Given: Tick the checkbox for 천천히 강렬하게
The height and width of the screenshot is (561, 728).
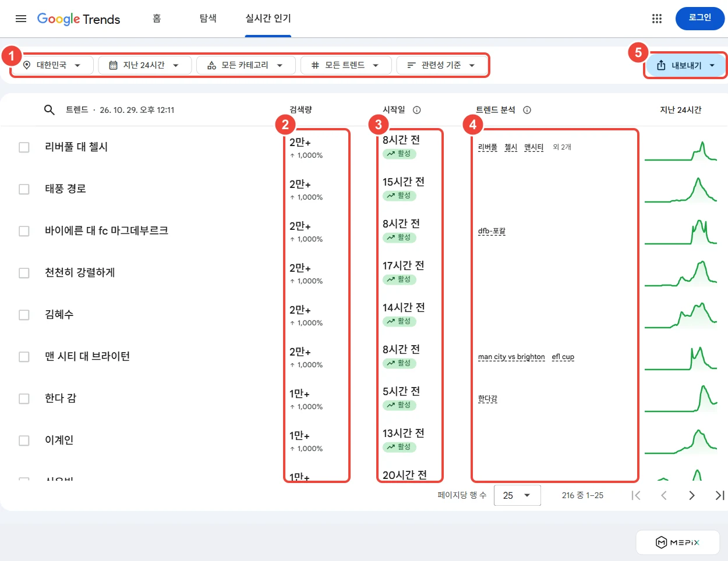Looking at the screenshot, I should [24, 273].
